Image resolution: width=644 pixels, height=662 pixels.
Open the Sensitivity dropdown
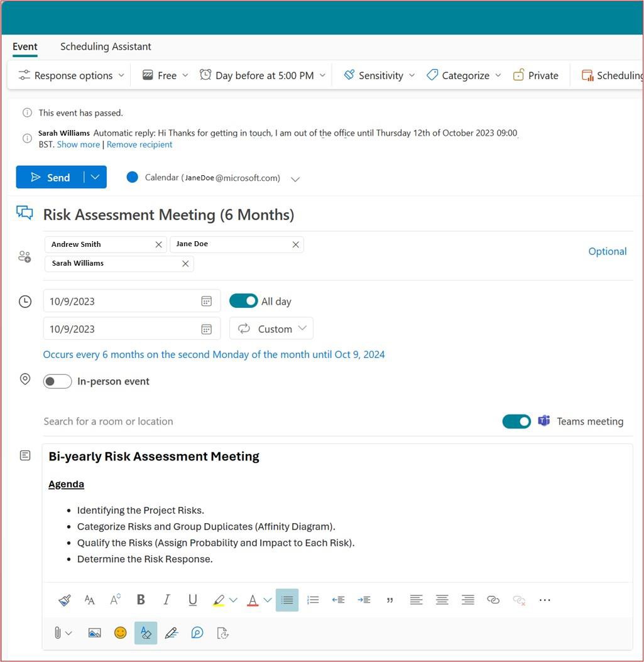point(379,75)
